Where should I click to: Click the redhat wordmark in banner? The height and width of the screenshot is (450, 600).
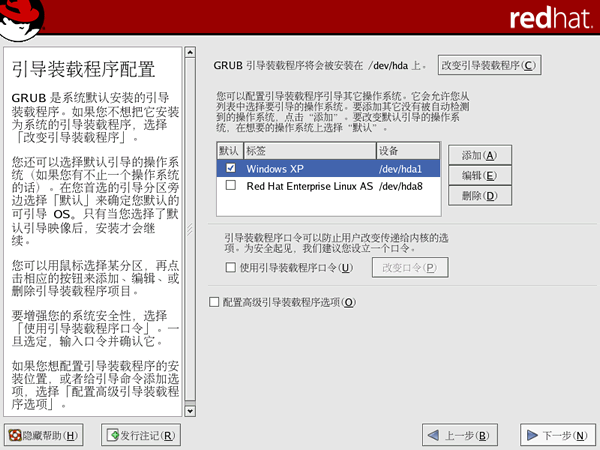pyautogui.click(x=551, y=18)
